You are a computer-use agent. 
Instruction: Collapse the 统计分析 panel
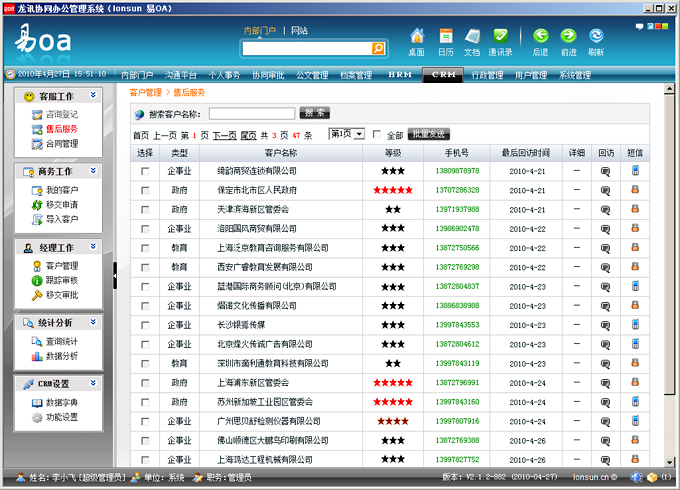pyautogui.click(x=93, y=322)
